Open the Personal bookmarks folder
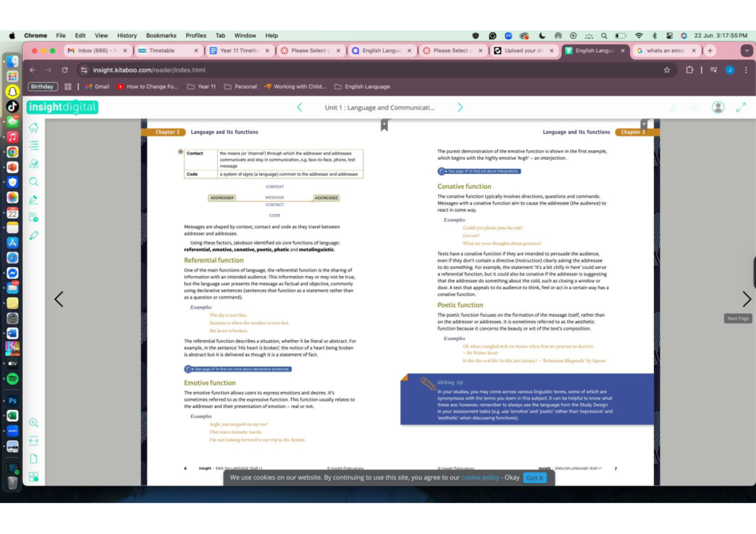The image size is (756, 534). point(241,87)
